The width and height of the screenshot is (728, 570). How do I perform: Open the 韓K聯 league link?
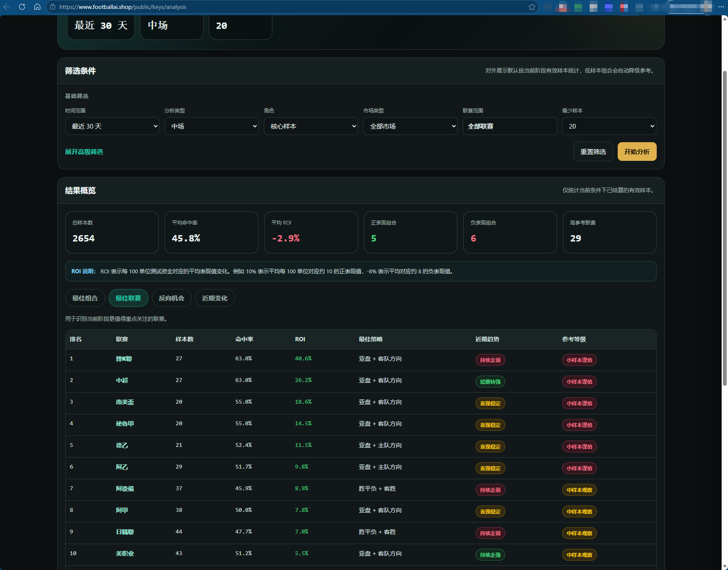point(124,359)
